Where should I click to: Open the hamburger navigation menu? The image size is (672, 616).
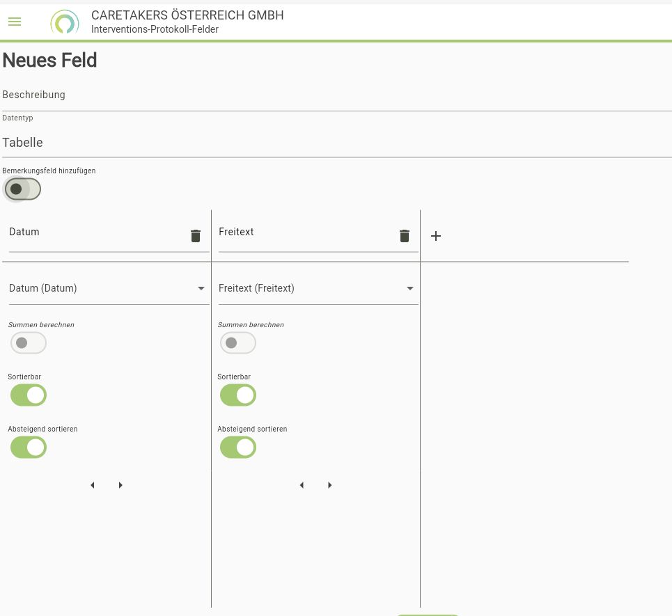(x=15, y=22)
